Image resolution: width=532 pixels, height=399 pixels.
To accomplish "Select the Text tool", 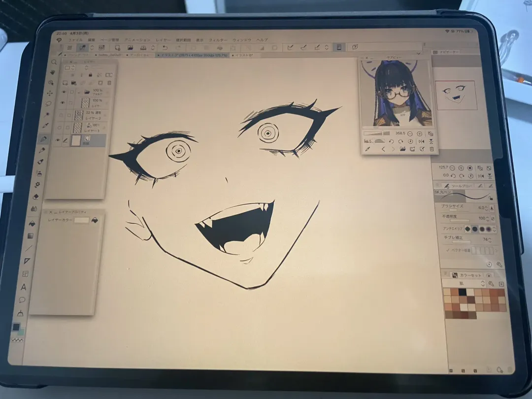I will (x=24, y=287).
